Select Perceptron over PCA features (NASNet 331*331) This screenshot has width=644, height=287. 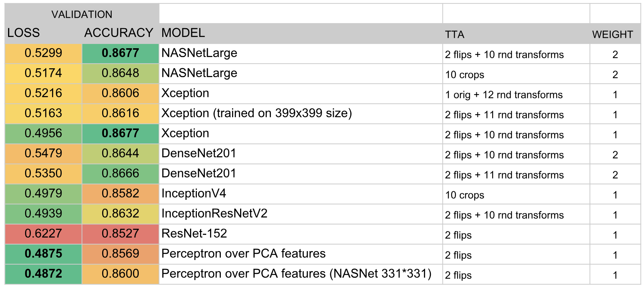tap(296, 274)
